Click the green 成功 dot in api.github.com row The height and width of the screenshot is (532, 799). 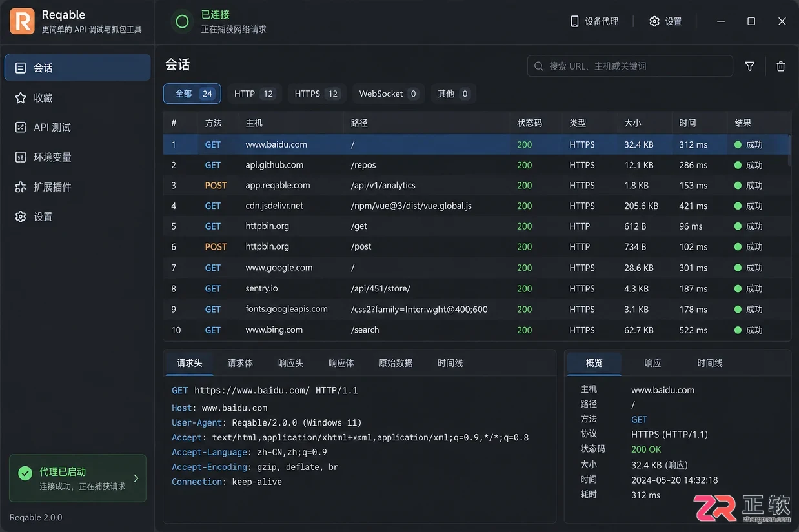(x=738, y=165)
